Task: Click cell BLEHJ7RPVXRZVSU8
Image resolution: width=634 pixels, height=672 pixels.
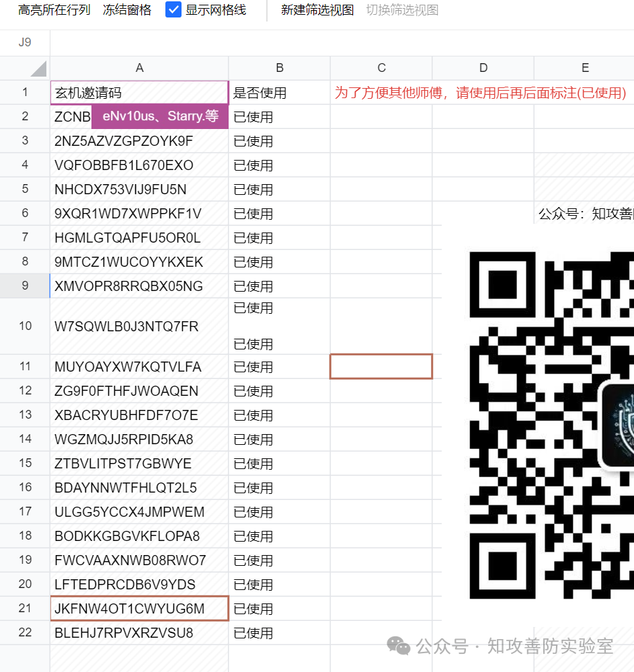Action: (139, 632)
